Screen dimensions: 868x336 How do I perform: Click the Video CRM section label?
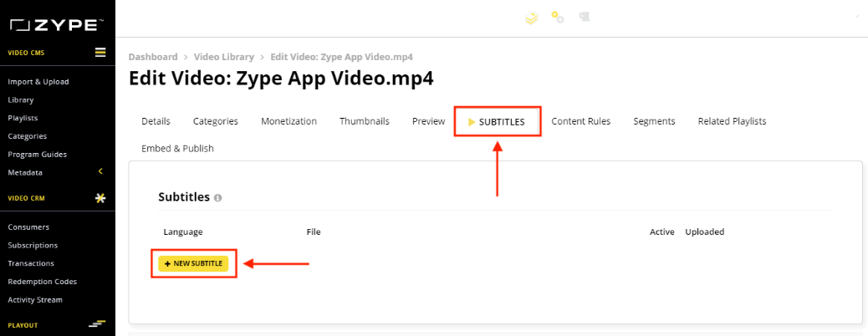26,199
